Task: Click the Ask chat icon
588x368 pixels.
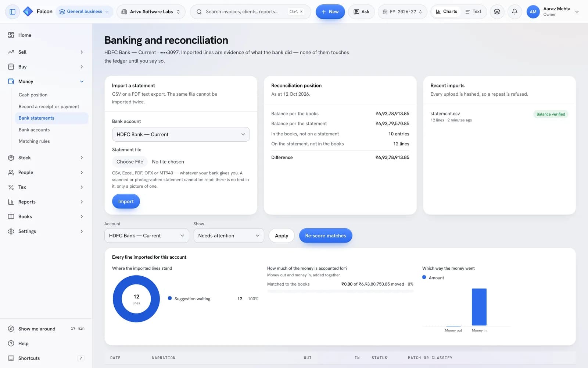Action: click(x=356, y=12)
